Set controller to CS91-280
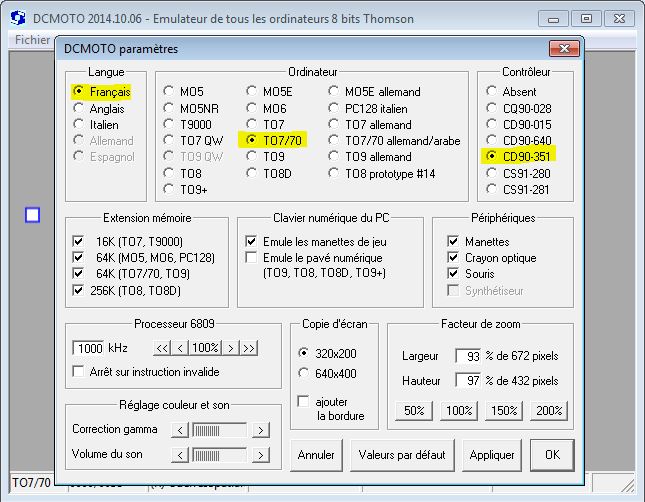Screen dimensions: 645x502 click(x=518, y=174)
